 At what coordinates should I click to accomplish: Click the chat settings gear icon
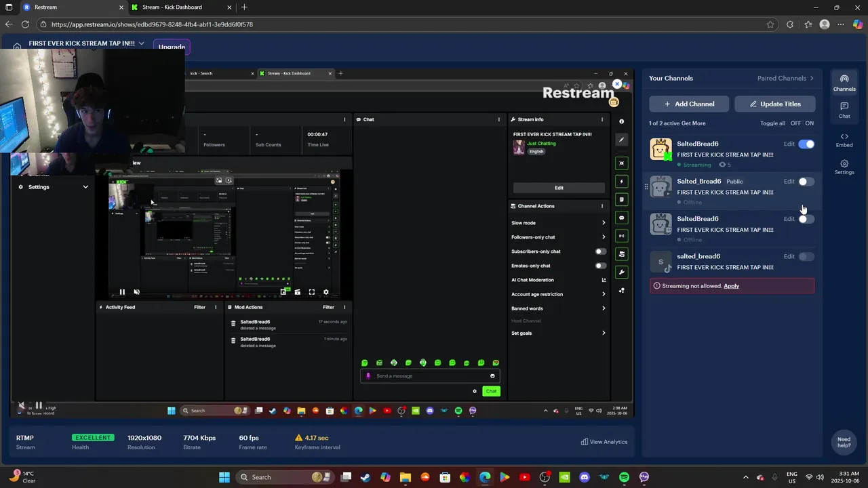coord(475,391)
